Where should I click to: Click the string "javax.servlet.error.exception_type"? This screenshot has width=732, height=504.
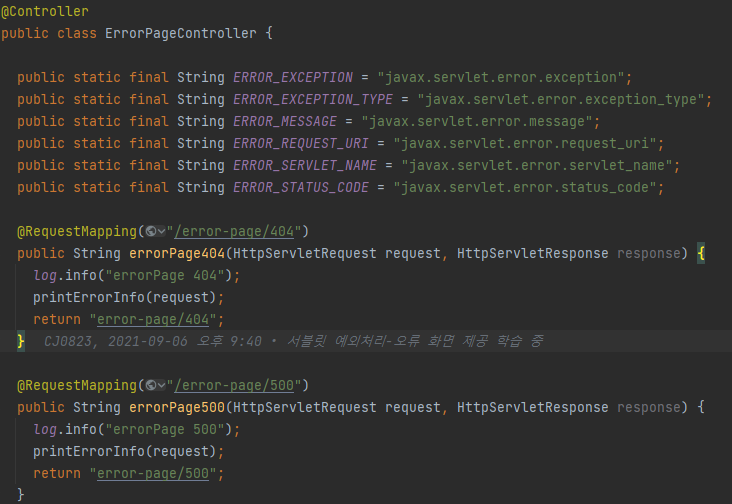pos(561,99)
